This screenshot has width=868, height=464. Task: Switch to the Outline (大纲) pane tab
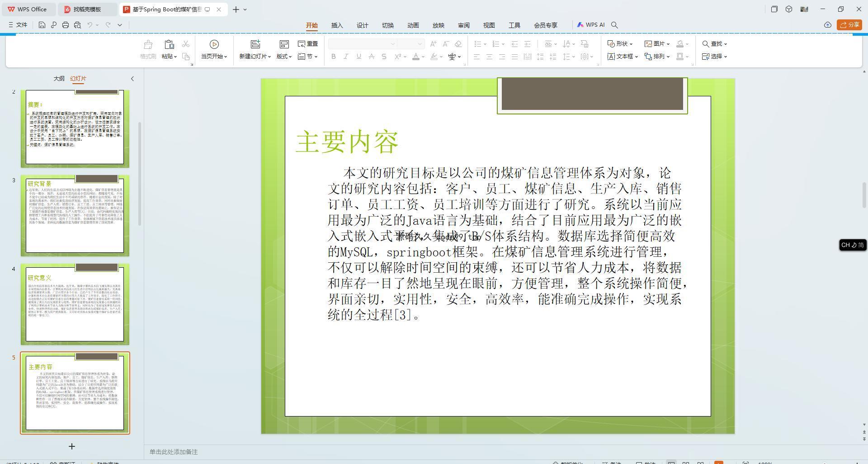click(x=59, y=79)
